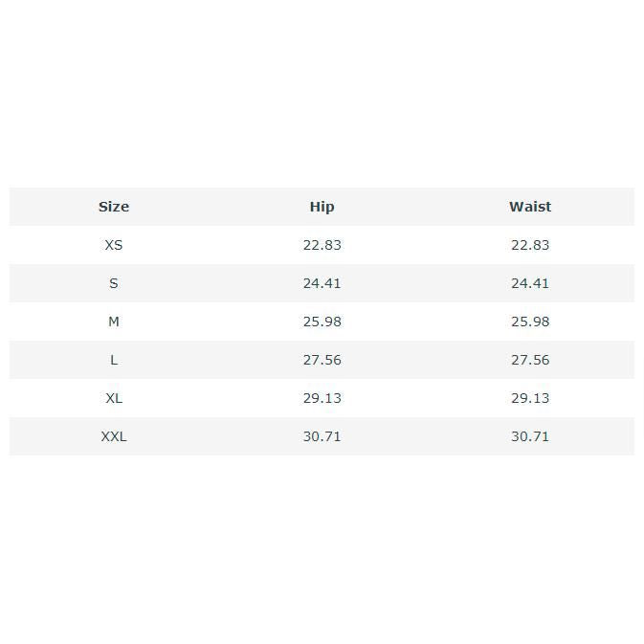This screenshot has width=644, height=644.
Task: Click the Hip column header
Action: pyautogui.click(x=322, y=207)
